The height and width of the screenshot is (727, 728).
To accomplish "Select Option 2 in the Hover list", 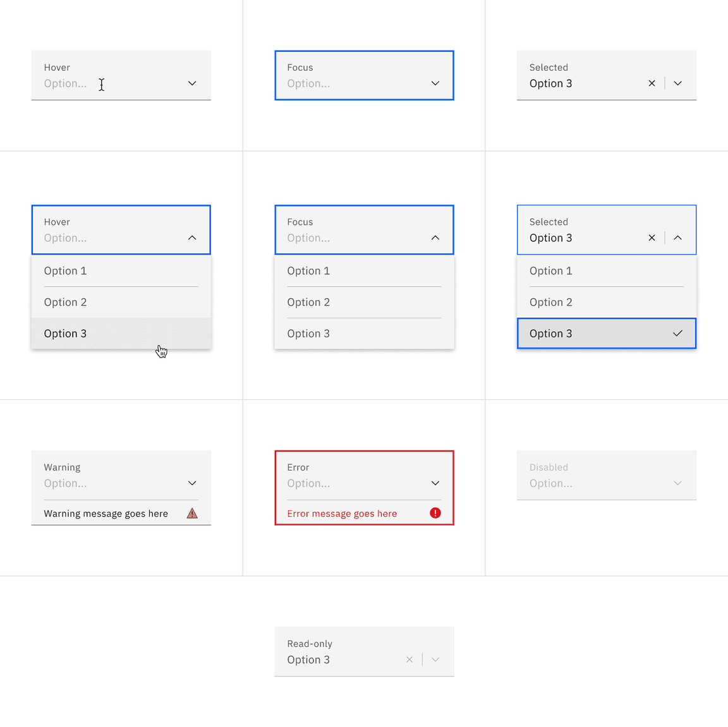I will 65,302.
